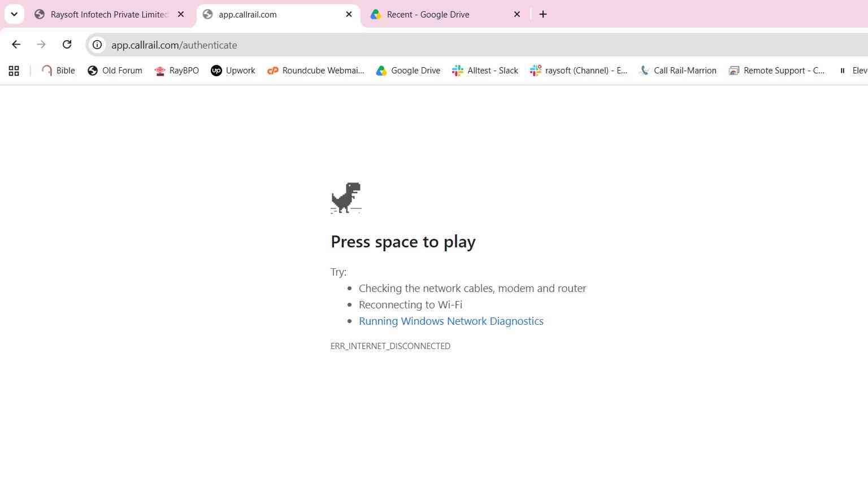868x488 pixels.
Task: Click the offline dinosaur image
Action: click(346, 198)
